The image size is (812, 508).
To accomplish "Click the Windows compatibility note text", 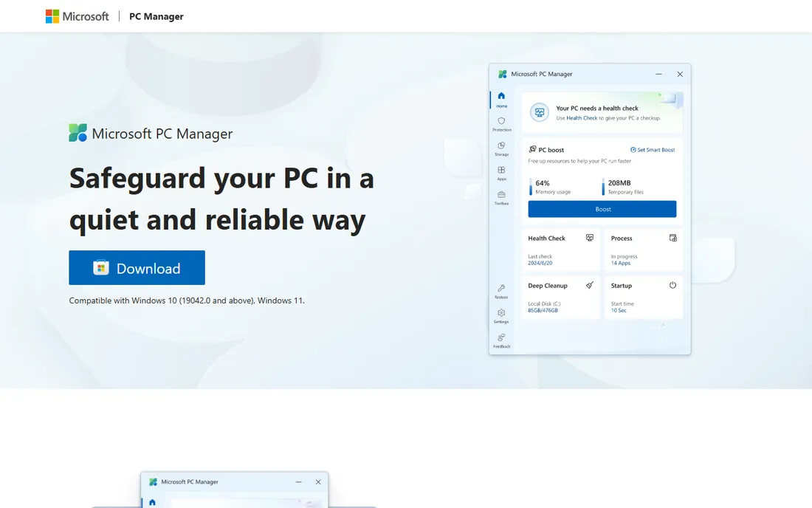I will point(187,301).
